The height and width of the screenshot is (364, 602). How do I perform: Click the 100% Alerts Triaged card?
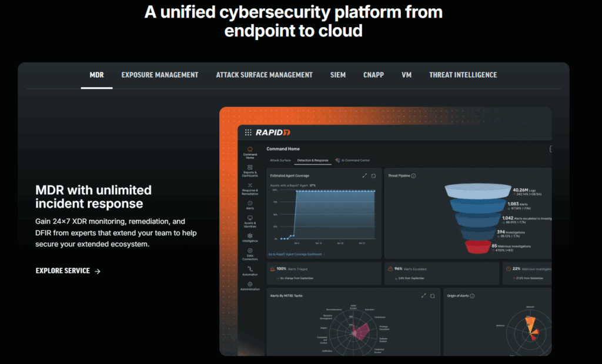click(324, 273)
